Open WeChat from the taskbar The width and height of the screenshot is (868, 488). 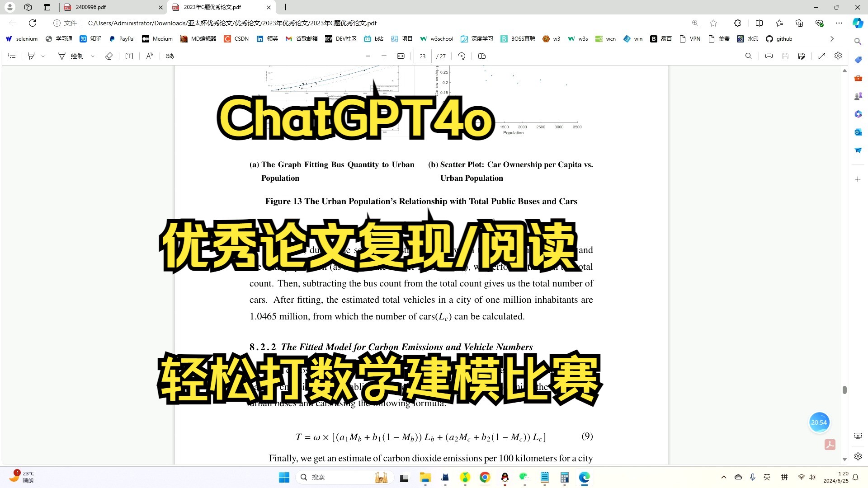click(x=524, y=477)
